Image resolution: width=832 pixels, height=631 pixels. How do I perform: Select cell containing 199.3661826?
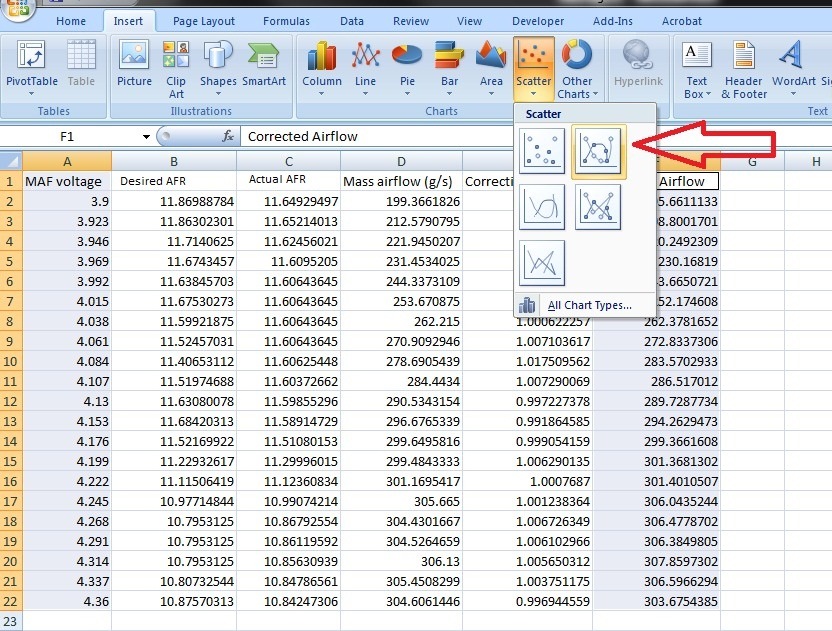(401, 201)
